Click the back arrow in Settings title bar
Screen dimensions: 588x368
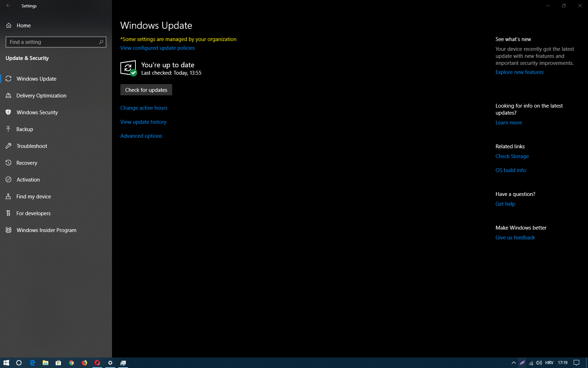coord(8,6)
